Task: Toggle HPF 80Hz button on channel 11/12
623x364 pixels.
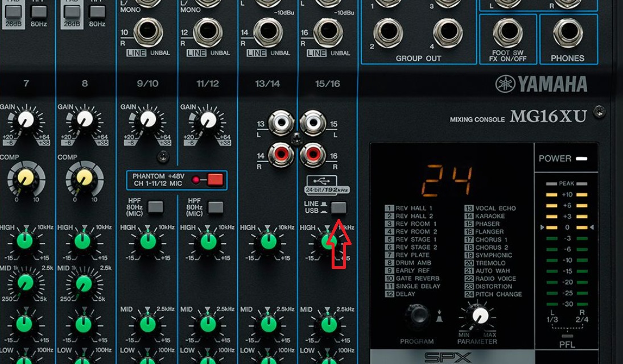Action: tap(216, 207)
